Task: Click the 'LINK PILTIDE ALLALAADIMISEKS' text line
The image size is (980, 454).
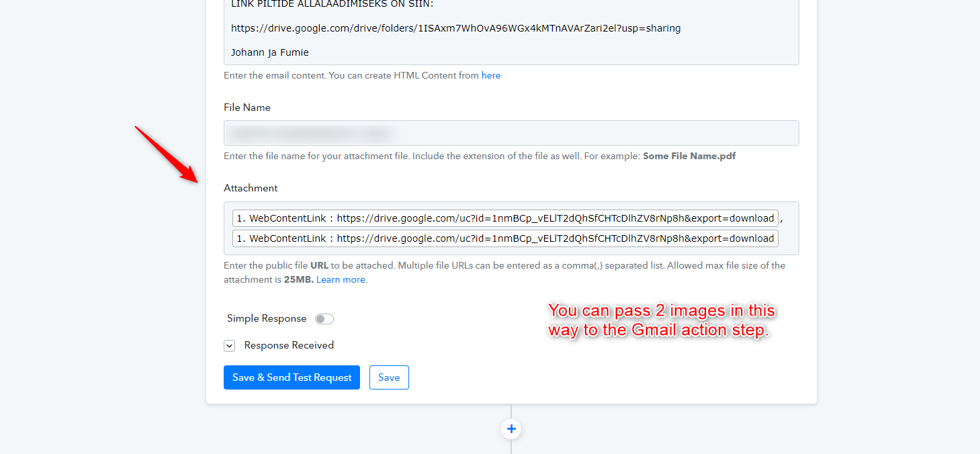Action: coord(332,4)
